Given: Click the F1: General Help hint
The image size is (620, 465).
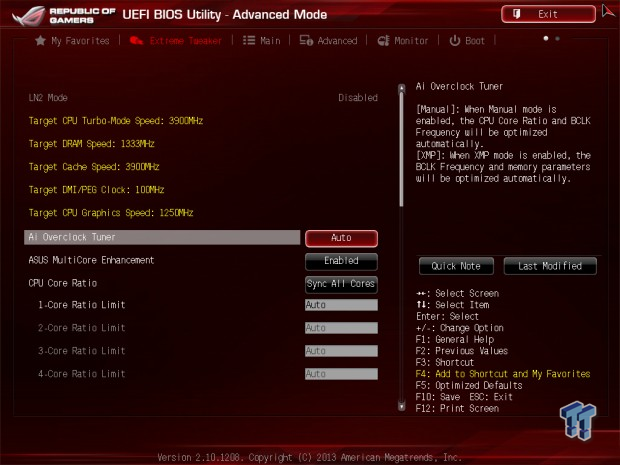Looking at the screenshot, I should 455,339.
